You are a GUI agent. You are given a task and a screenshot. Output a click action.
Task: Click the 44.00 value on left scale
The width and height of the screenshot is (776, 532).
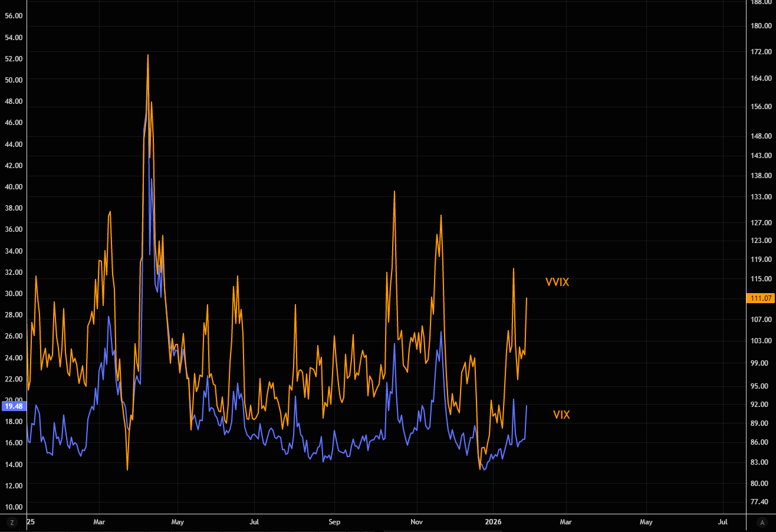coord(13,144)
